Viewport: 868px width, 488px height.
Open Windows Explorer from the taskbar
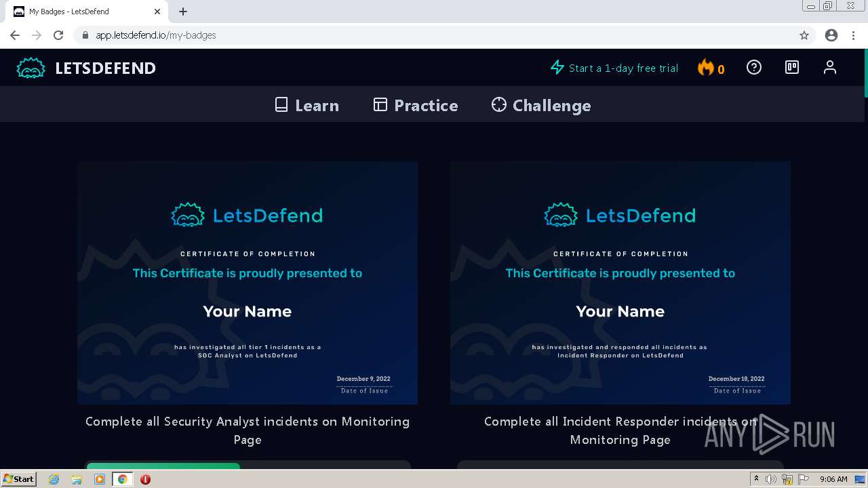click(77, 479)
